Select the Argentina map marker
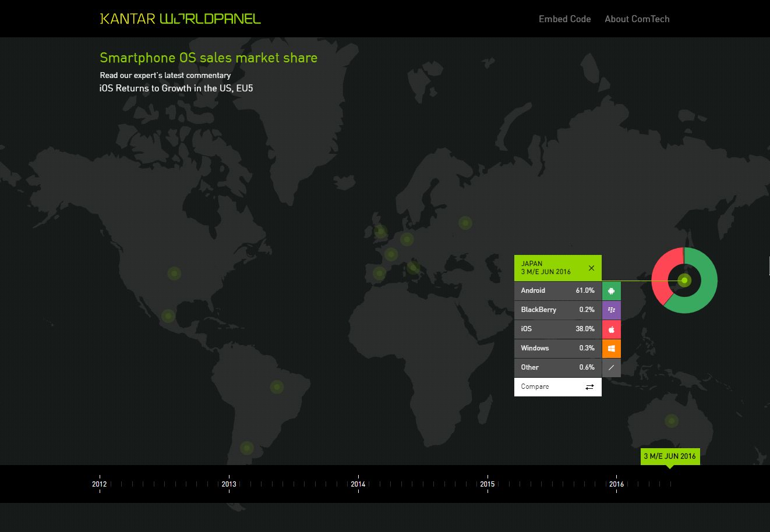The width and height of the screenshot is (770, 532). point(246,448)
